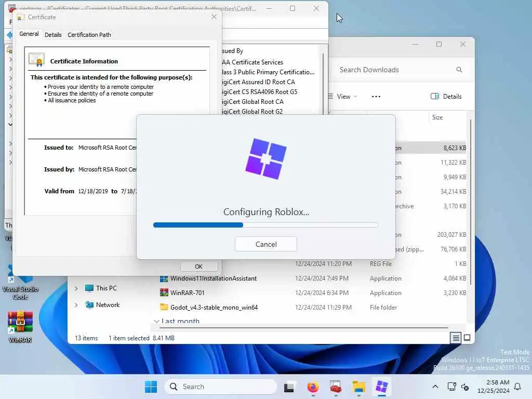The width and height of the screenshot is (532, 399).
Task: Click the Configuring Roblox progress bar
Action: 265,225
